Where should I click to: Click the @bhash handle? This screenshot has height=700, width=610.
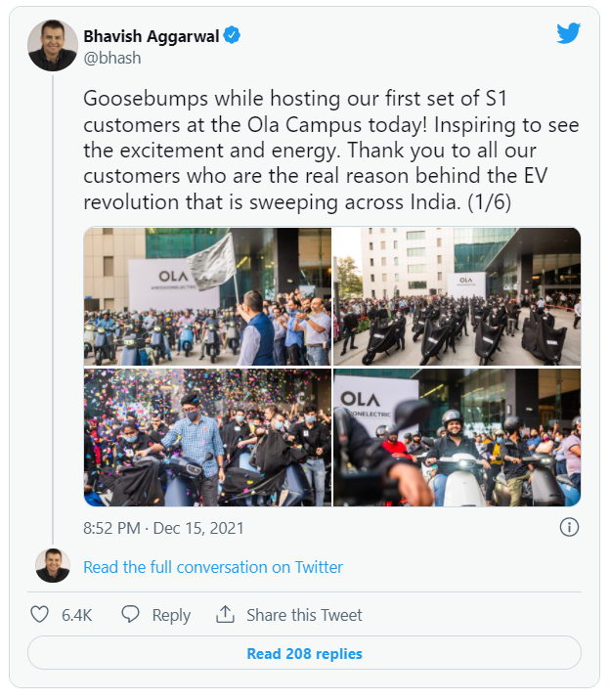[111, 58]
